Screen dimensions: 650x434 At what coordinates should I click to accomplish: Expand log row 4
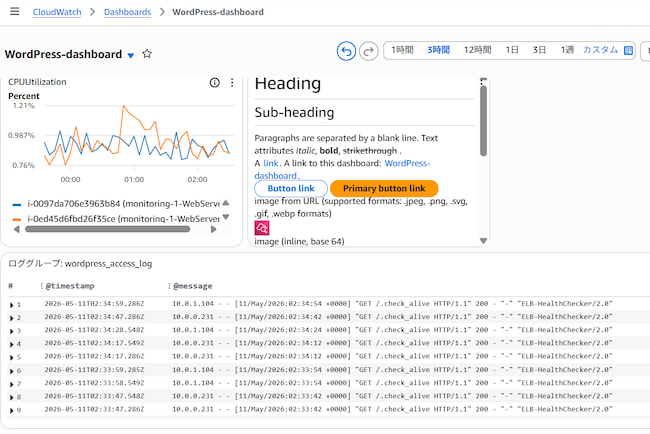tap(11, 344)
